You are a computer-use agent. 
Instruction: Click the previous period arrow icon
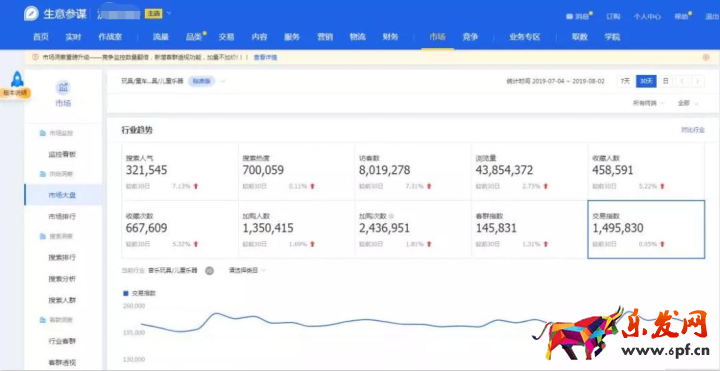[682, 81]
